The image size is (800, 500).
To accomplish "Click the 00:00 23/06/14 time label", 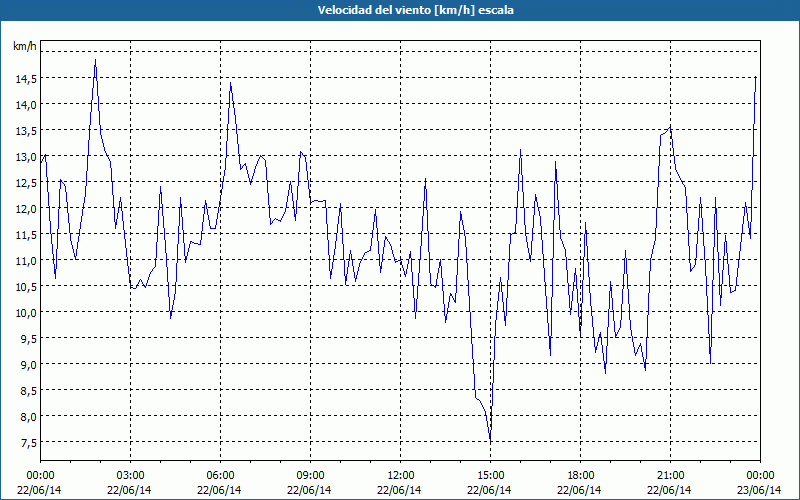I will click(760, 483).
